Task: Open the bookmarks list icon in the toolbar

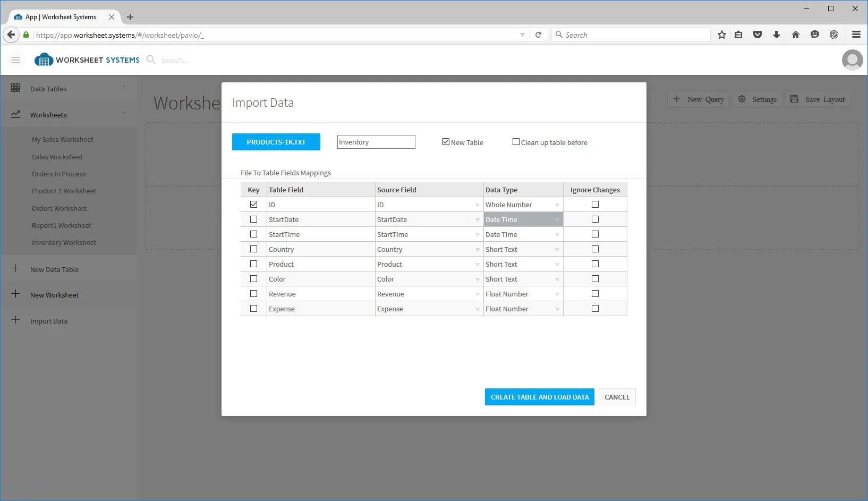Action: pos(738,35)
